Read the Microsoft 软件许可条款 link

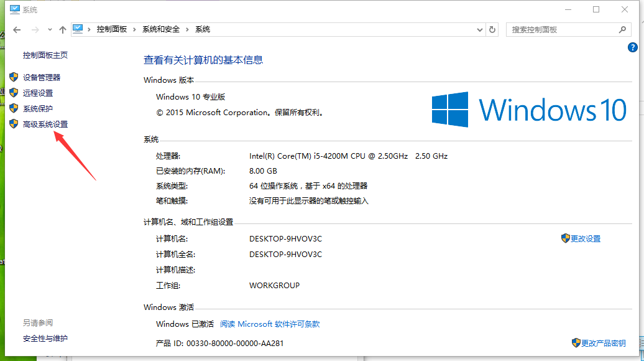coord(270,324)
